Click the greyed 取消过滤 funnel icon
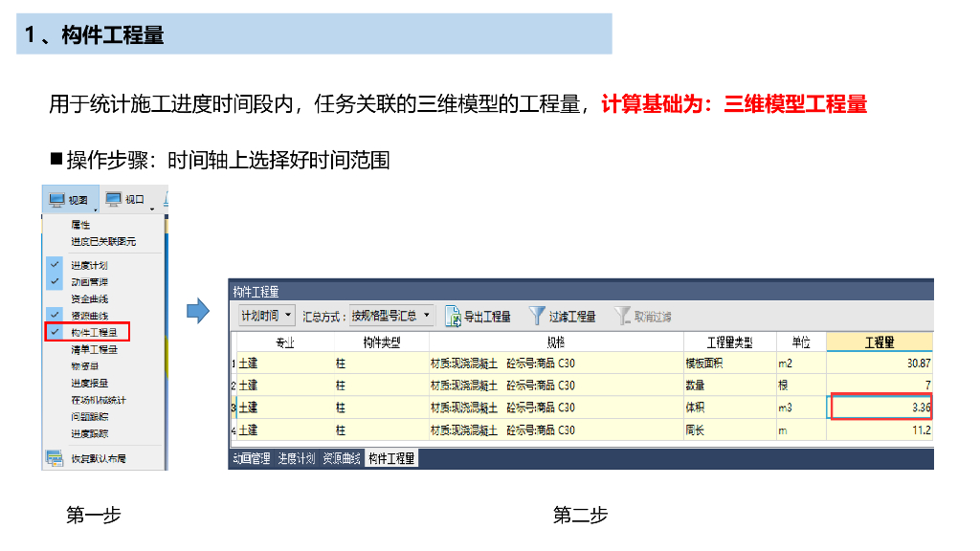Screen dimensions: 980x551 [x=622, y=316]
